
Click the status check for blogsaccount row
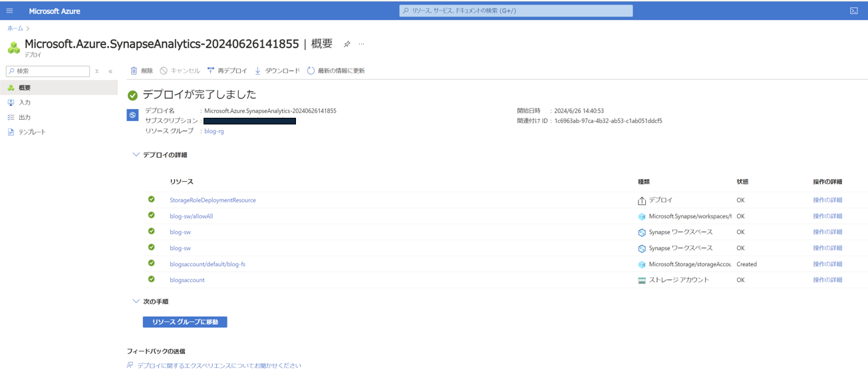point(151,279)
